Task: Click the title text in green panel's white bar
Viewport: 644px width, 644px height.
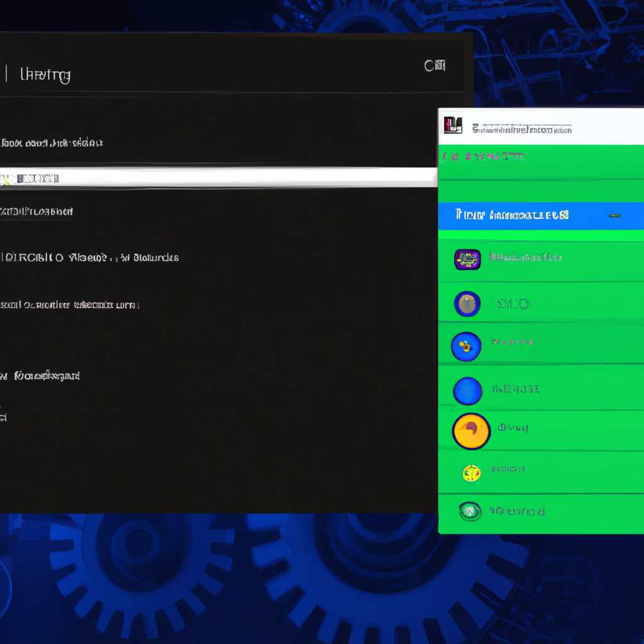Action: (521, 130)
